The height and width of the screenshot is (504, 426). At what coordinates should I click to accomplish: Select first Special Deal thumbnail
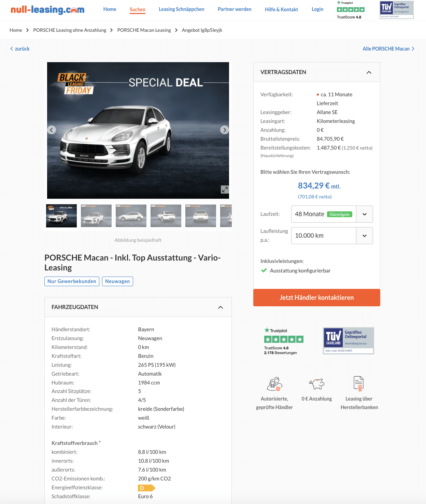click(61, 216)
